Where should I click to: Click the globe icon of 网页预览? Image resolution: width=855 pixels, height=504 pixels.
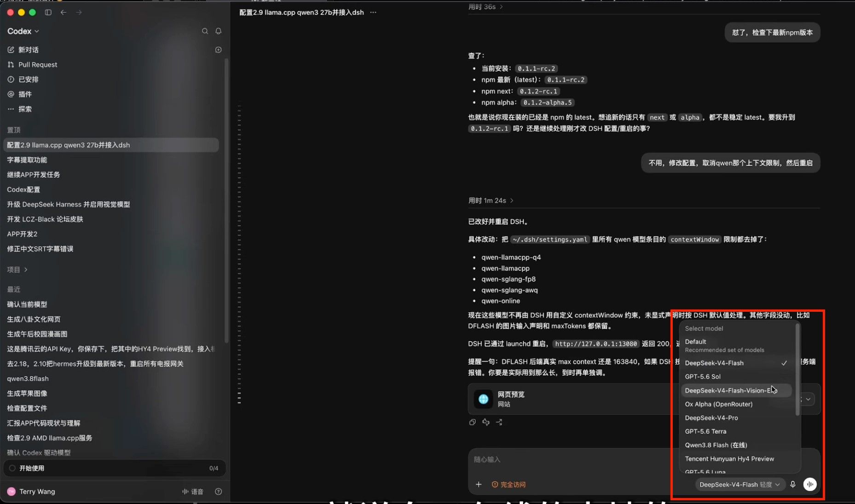(484, 399)
